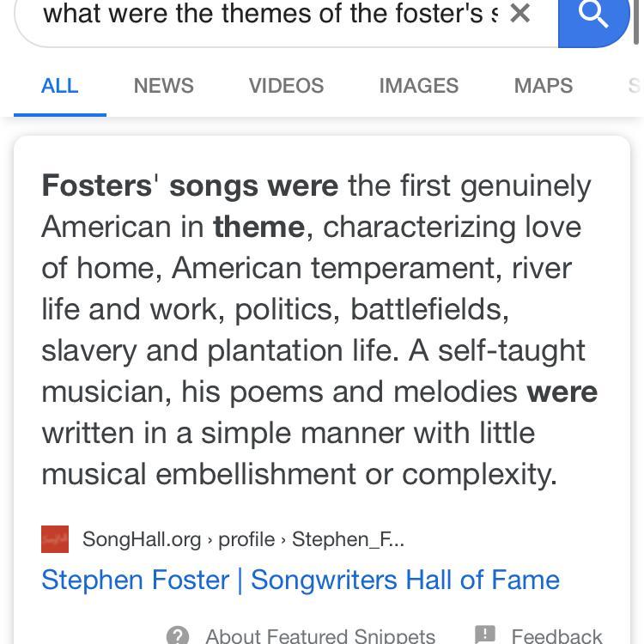Select the cut-off tab right of MAPS
The height and width of the screenshot is (644, 644).
635,86
